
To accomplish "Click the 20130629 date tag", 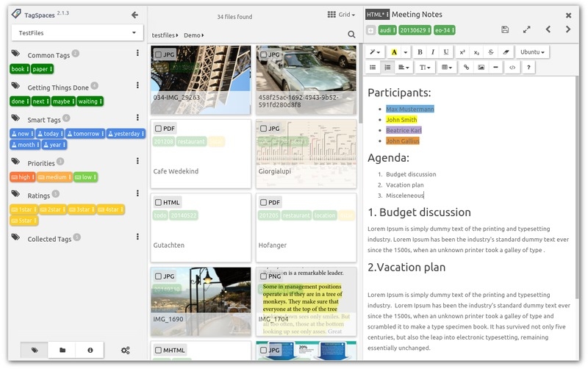I will pyautogui.click(x=415, y=30).
